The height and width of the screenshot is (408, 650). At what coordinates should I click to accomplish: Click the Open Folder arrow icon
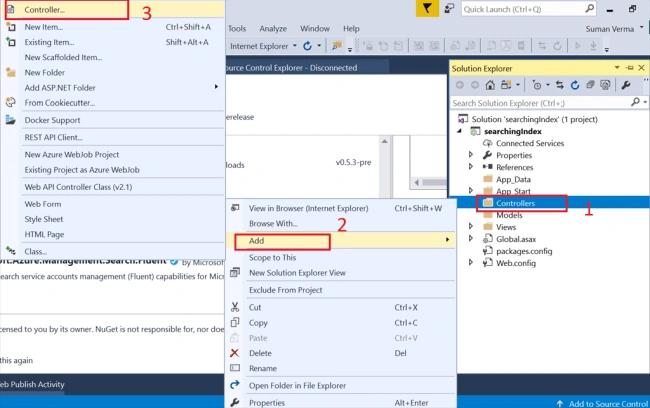[x=235, y=385]
